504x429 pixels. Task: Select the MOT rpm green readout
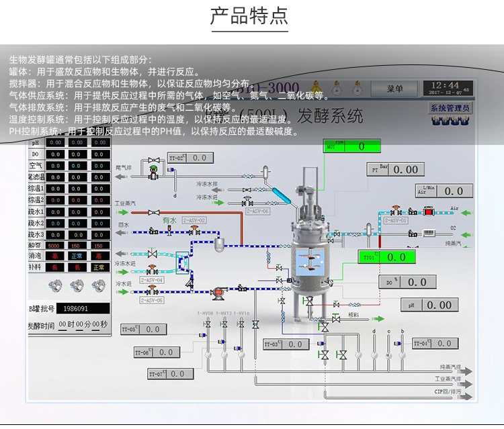351,146
